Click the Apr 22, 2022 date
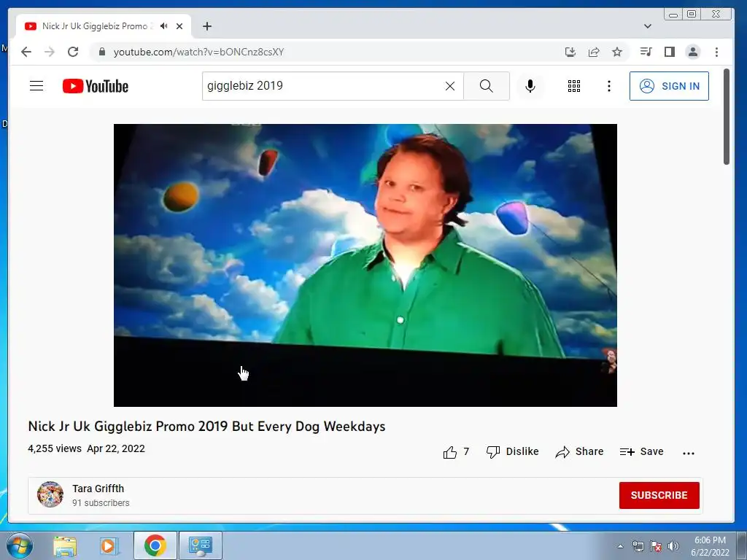The width and height of the screenshot is (747, 560). pos(116,448)
